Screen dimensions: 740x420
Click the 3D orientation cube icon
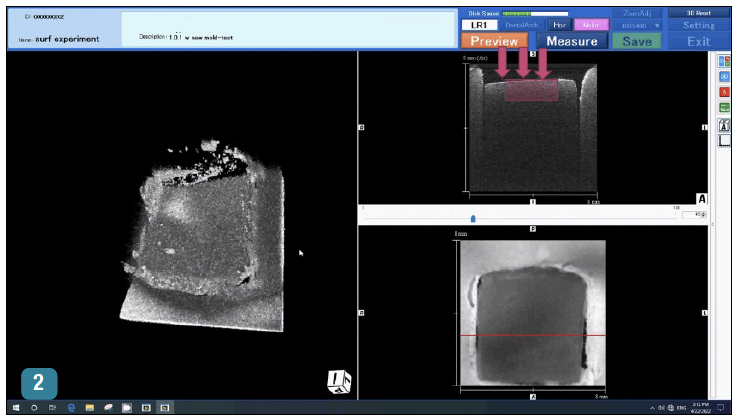coord(340,383)
